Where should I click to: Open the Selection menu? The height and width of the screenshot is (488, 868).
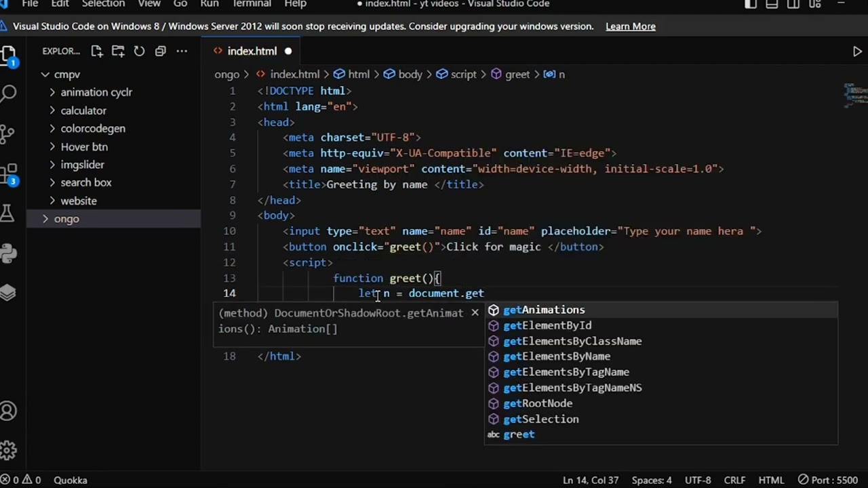103,4
